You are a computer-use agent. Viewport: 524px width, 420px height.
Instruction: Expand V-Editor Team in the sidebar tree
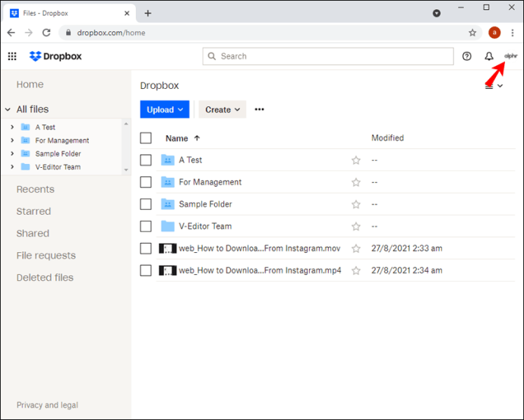[x=12, y=167]
